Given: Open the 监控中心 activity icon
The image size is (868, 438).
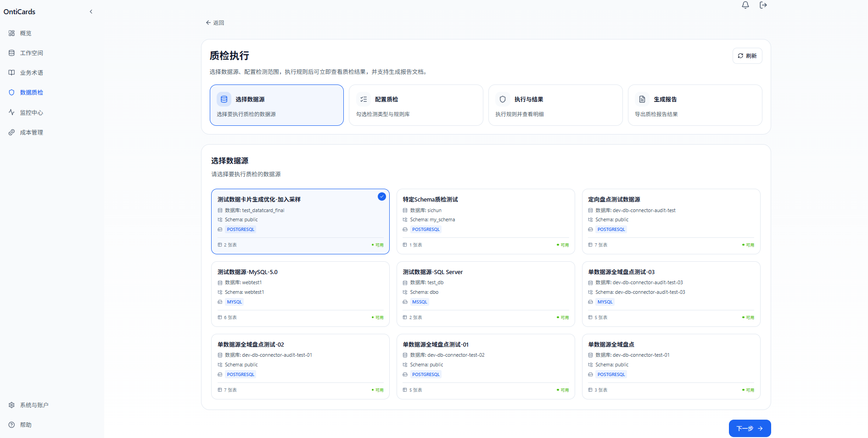Looking at the screenshot, I should tap(11, 112).
